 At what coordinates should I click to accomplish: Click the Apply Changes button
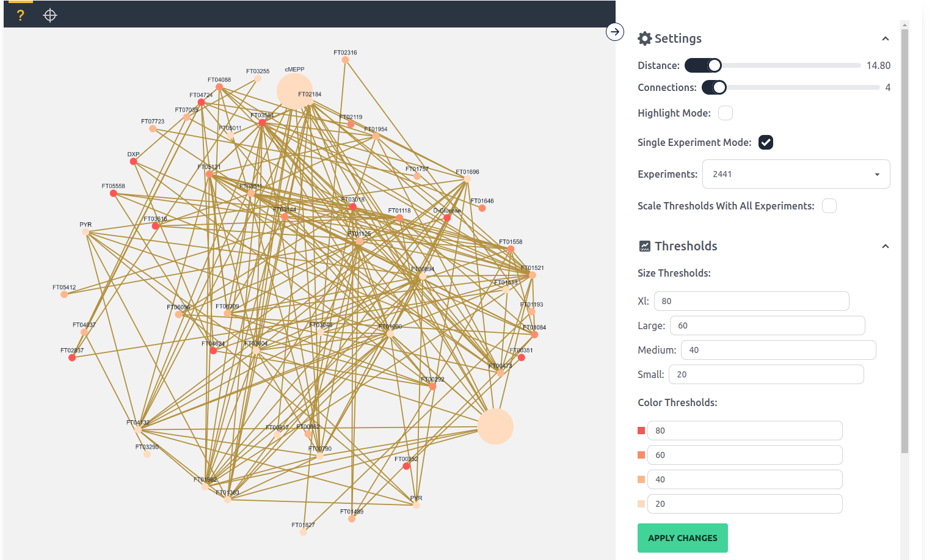tap(682, 538)
